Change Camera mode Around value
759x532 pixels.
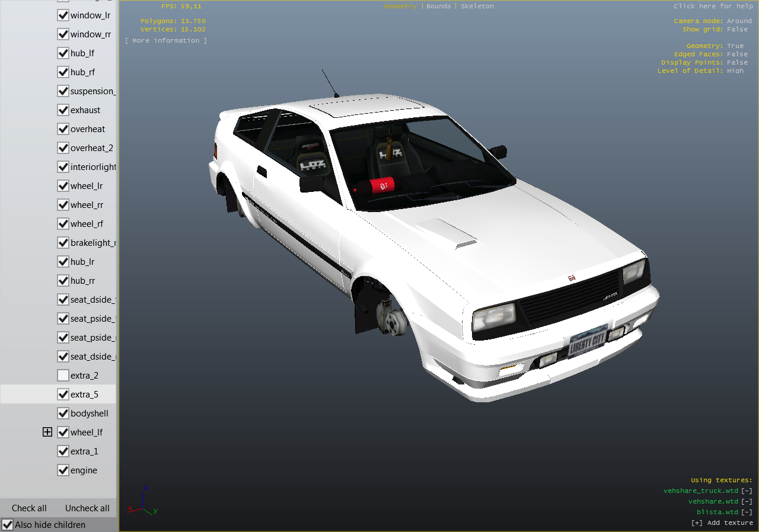click(739, 21)
